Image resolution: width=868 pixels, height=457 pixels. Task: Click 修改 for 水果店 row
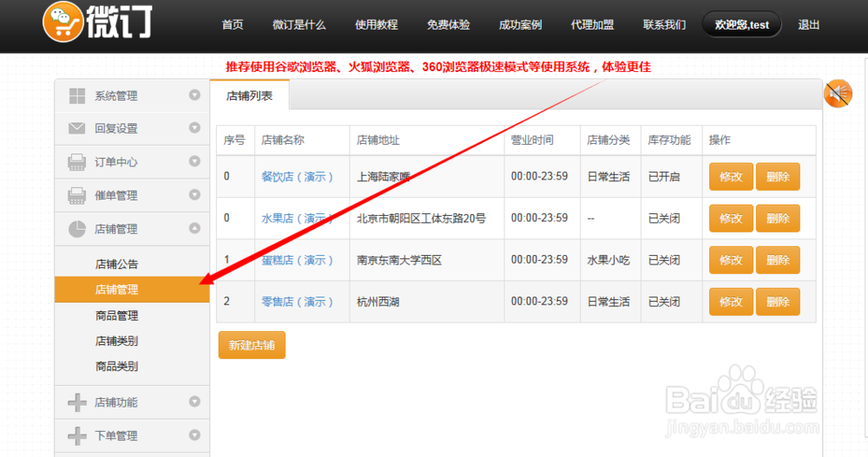(x=731, y=219)
